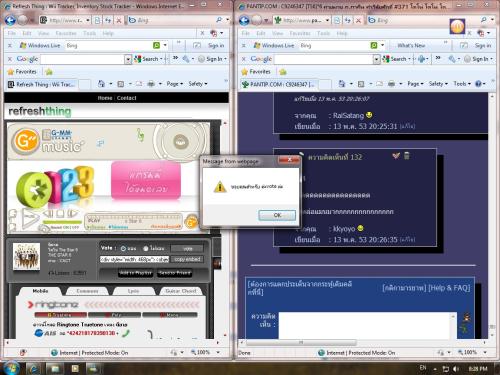The height and width of the screenshot is (375, 500).
Task: Select the first Vote radio option
Action: (x=123, y=248)
